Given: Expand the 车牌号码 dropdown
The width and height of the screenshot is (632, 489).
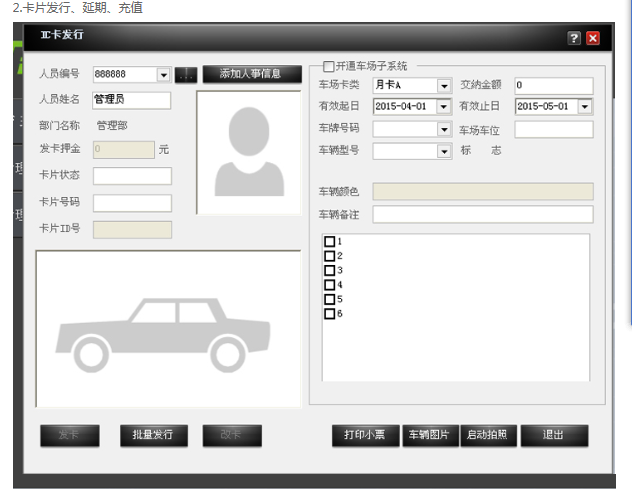Looking at the screenshot, I should 443,129.
